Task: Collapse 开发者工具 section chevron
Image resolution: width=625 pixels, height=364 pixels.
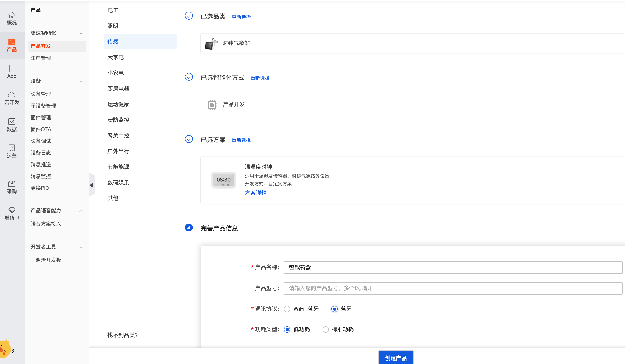Action: 81,247
